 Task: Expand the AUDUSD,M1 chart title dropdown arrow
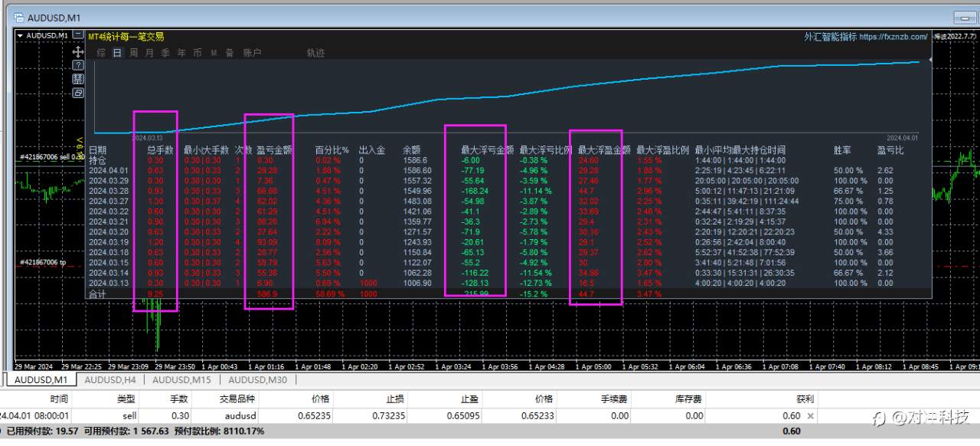coord(21,35)
